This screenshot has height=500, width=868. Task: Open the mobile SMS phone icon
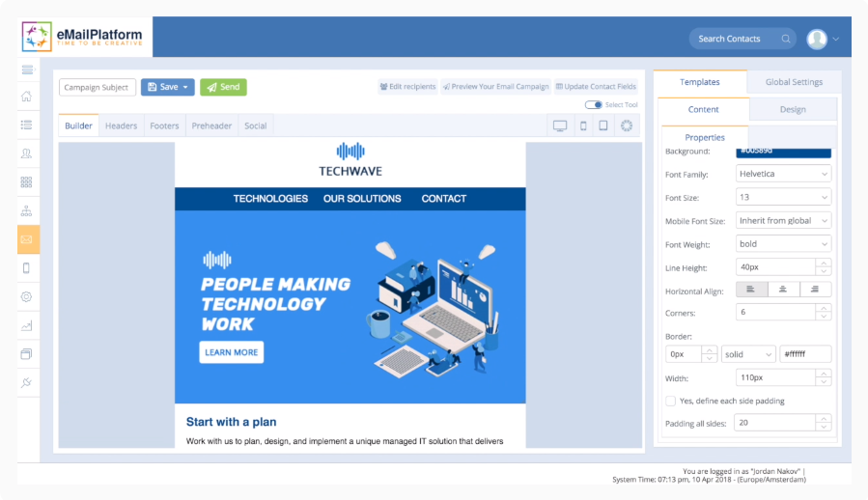tap(27, 268)
